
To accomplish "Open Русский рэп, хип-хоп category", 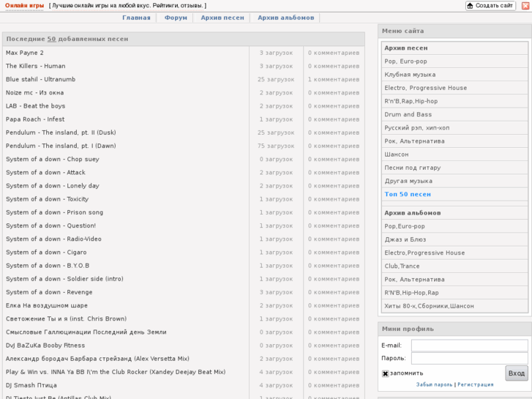I will click(x=416, y=127).
